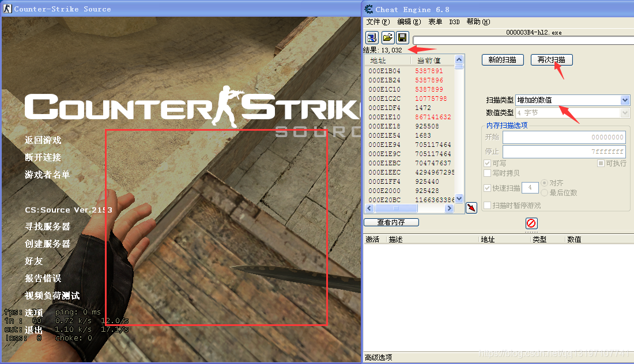Viewport: 634px width, 364px height.
Task: Click the open folder icon in Cheat Engine toolbar
Action: (x=387, y=37)
